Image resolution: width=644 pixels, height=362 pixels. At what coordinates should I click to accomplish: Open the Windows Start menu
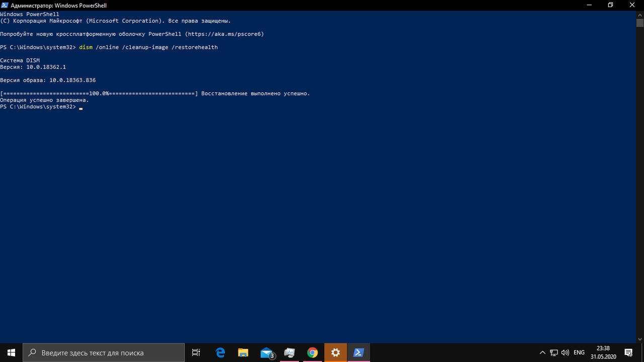click(11, 352)
